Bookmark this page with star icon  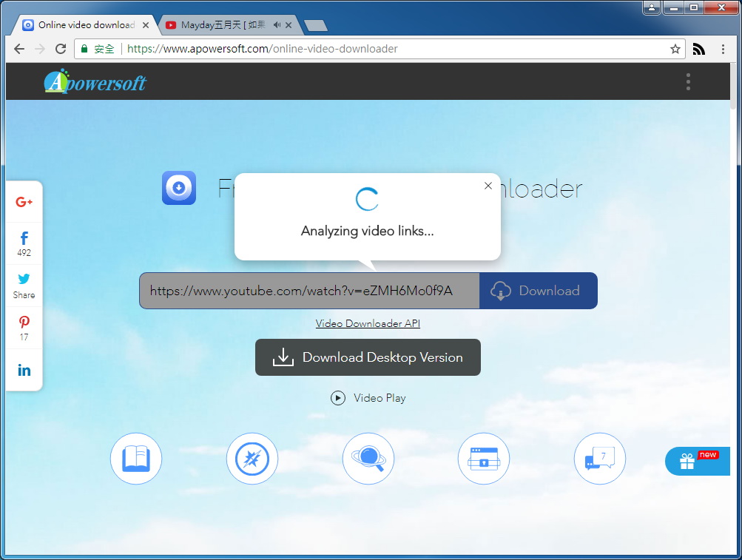(675, 49)
